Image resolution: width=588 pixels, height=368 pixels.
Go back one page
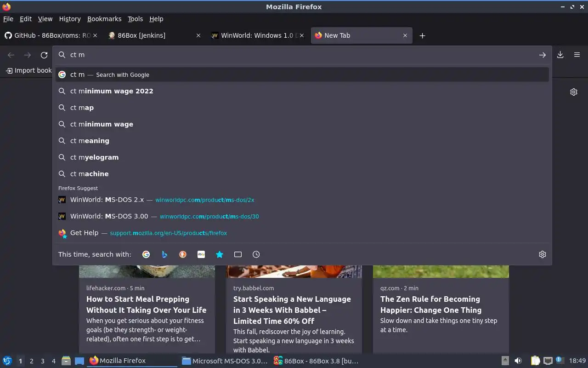11,55
